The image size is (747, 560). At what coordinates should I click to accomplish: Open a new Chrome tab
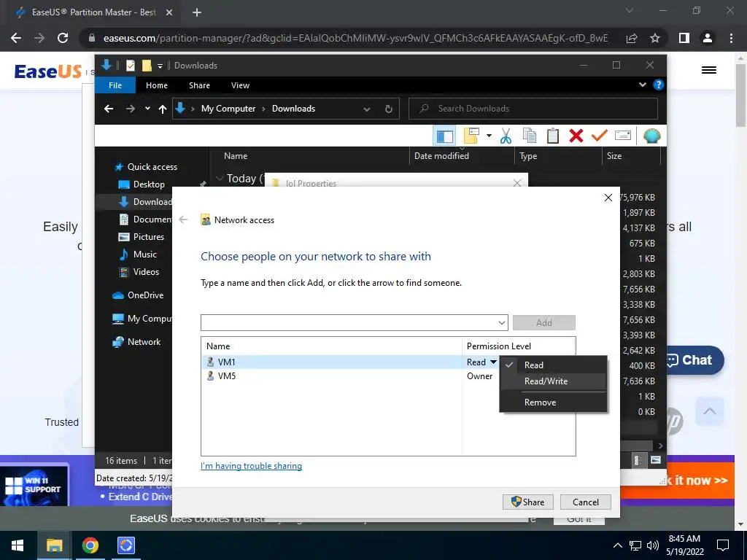tap(197, 12)
